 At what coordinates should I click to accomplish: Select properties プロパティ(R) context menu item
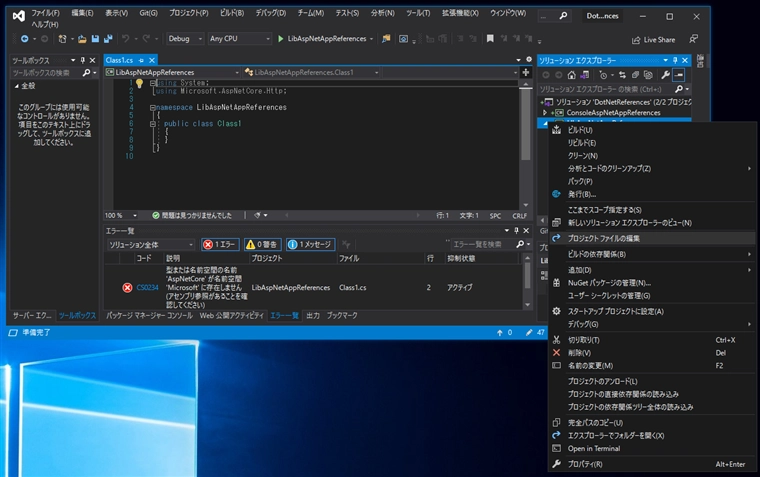(x=651, y=464)
